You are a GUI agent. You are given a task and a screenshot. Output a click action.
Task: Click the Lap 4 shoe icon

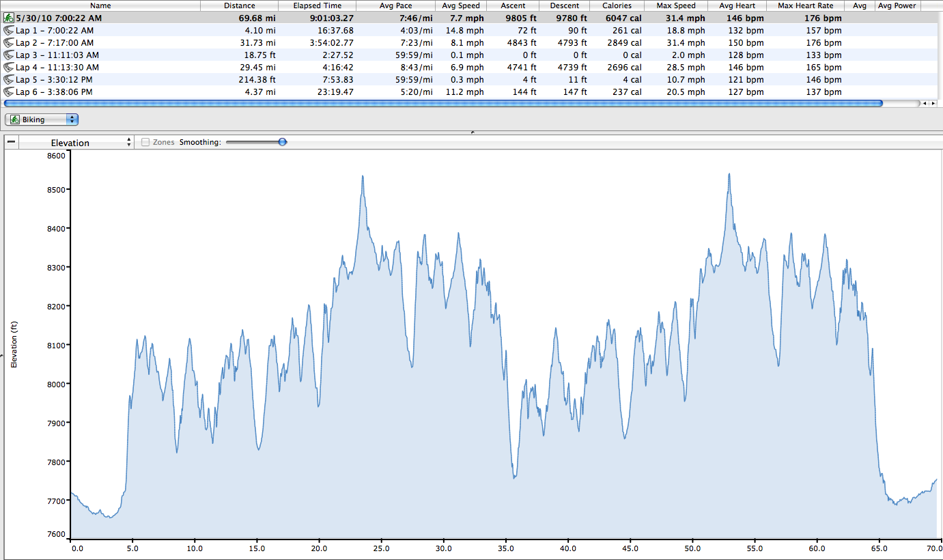pyautogui.click(x=9, y=68)
